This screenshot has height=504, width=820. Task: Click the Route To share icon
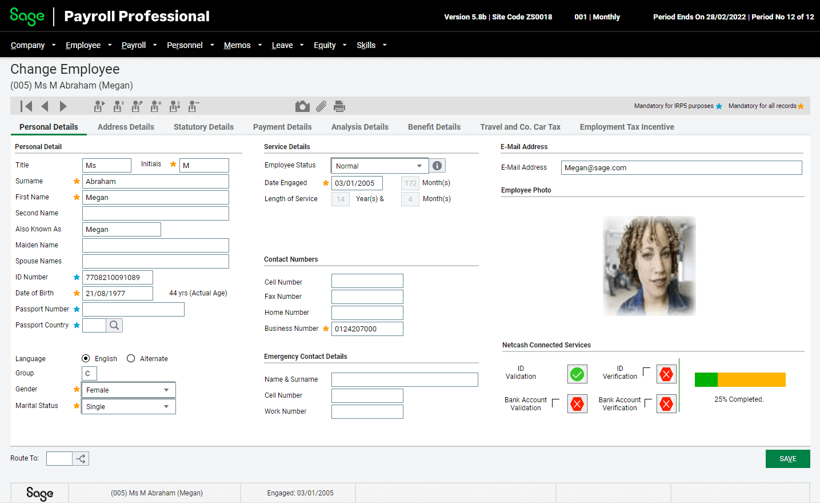81,458
